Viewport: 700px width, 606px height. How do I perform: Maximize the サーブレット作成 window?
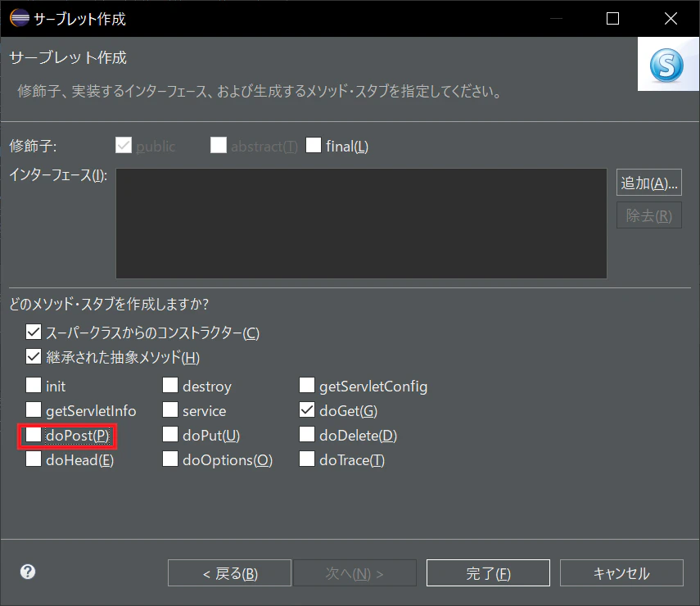click(612, 18)
